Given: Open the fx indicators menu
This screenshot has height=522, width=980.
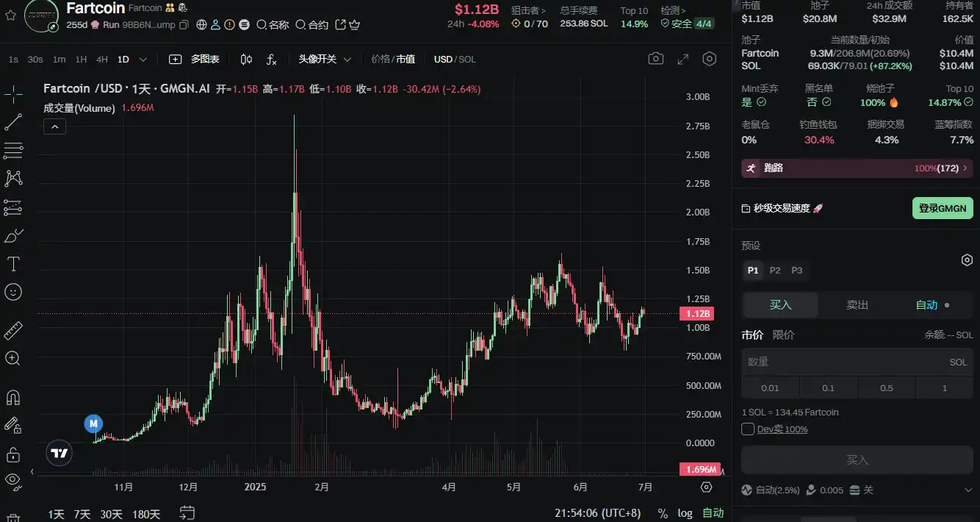Looking at the screenshot, I should tap(272, 59).
